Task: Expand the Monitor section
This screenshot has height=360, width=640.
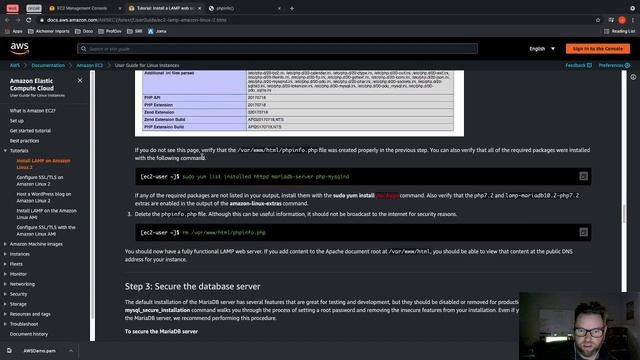Action: point(5,274)
